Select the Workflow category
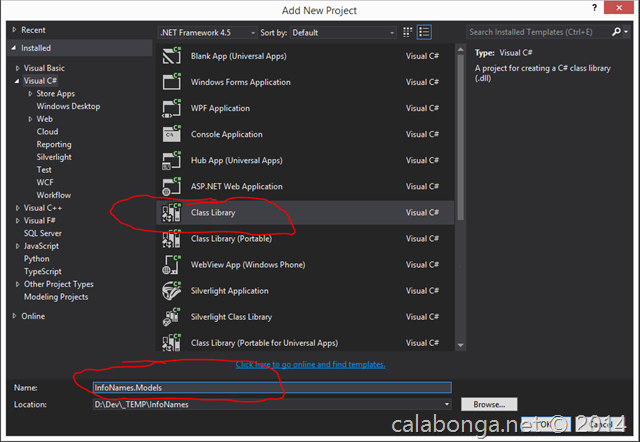This screenshot has width=640, height=442. (54, 195)
